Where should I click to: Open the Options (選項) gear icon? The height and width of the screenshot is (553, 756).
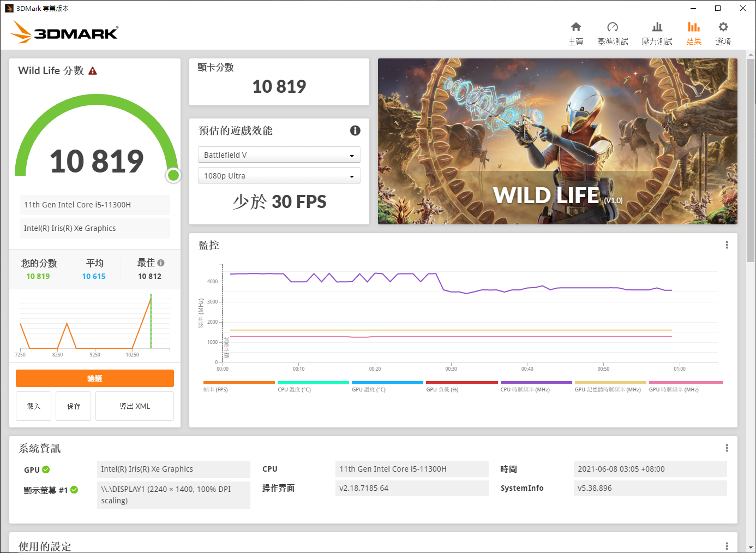[x=723, y=27]
